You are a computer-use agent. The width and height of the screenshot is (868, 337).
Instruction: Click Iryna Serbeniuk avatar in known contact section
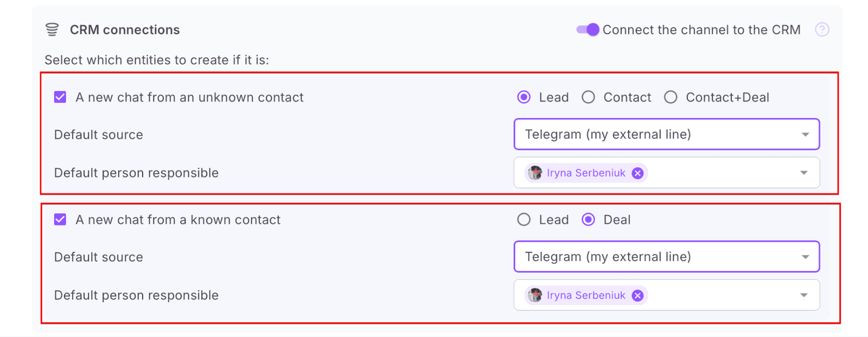(535, 296)
